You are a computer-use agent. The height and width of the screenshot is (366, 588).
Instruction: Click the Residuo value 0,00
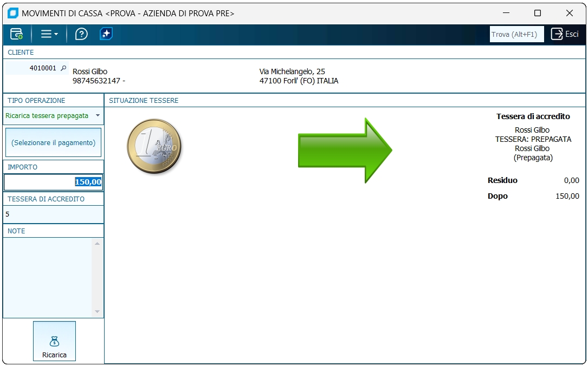(572, 181)
